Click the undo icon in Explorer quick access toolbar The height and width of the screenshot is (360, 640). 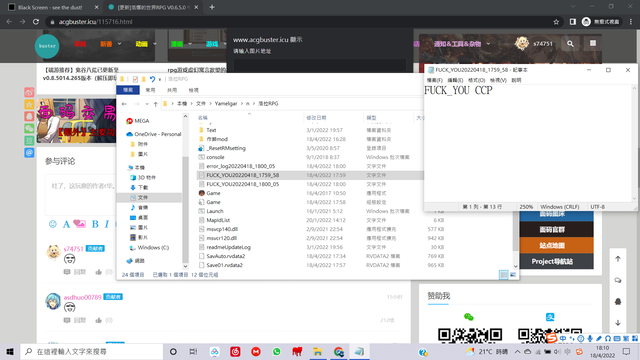click(152, 79)
